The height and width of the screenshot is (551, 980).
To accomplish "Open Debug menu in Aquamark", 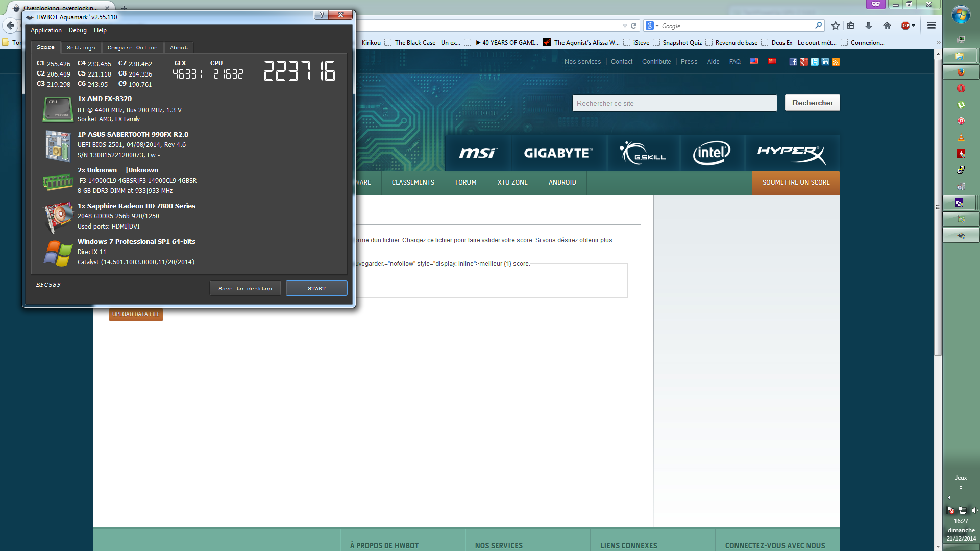I will (x=78, y=30).
